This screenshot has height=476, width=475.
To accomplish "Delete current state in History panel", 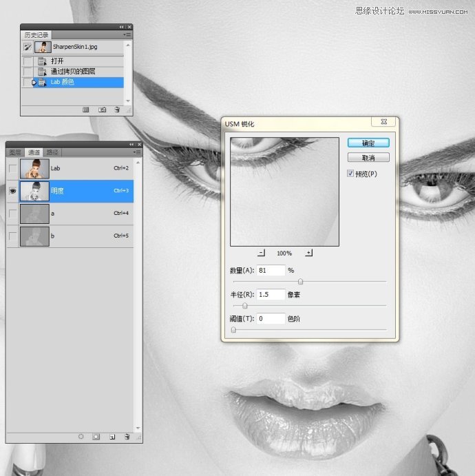I will click(x=117, y=110).
